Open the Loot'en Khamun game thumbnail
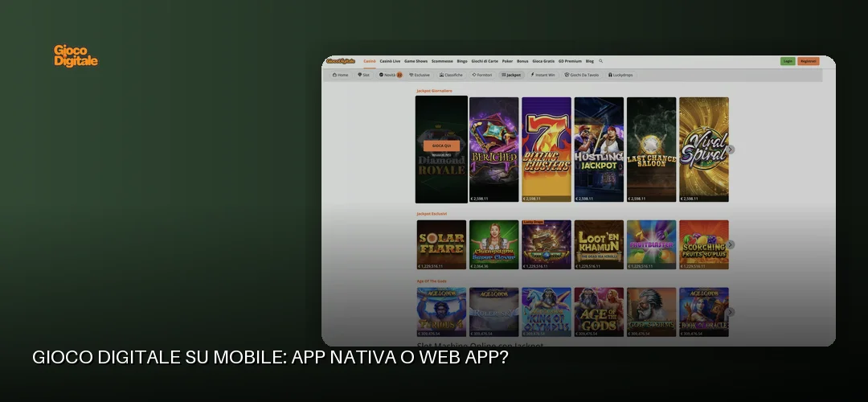The height and width of the screenshot is (402, 868). [x=599, y=244]
